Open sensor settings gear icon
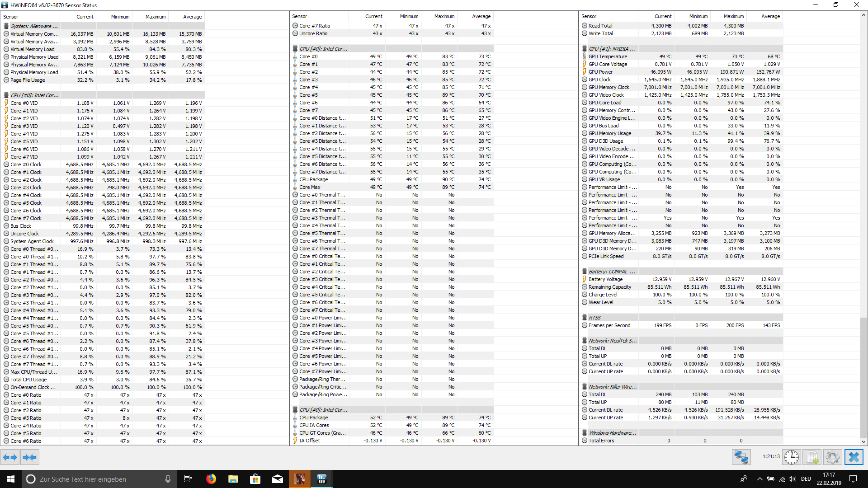This screenshot has width=868, height=488. [x=832, y=457]
